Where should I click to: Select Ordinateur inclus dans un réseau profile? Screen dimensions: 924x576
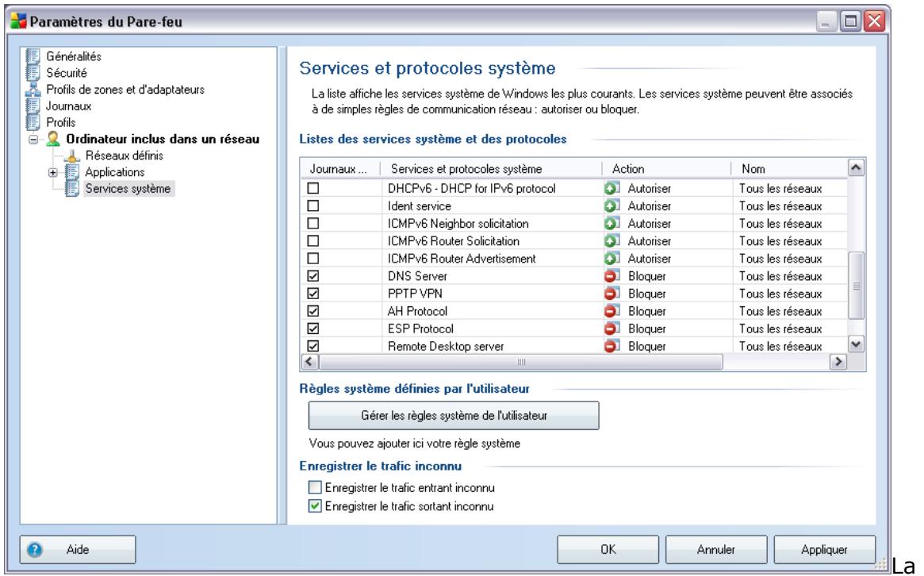(163, 139)
